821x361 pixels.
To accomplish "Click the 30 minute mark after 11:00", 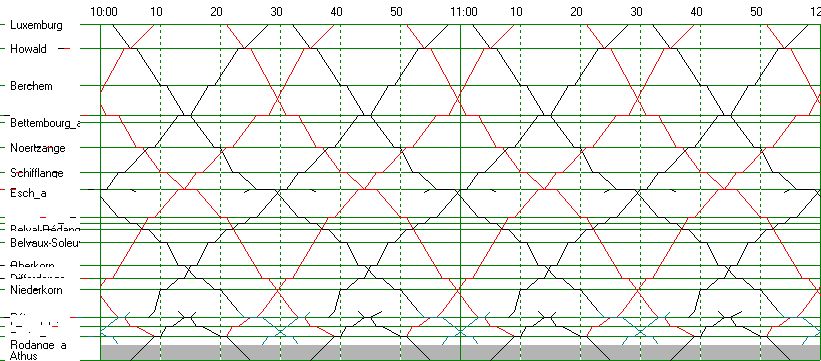I will [636, 12].
